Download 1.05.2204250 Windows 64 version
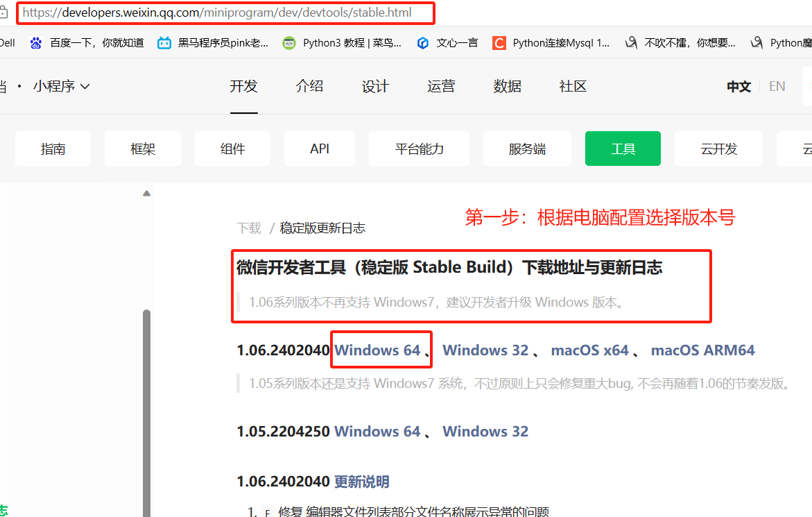 [x=377, y=431]
